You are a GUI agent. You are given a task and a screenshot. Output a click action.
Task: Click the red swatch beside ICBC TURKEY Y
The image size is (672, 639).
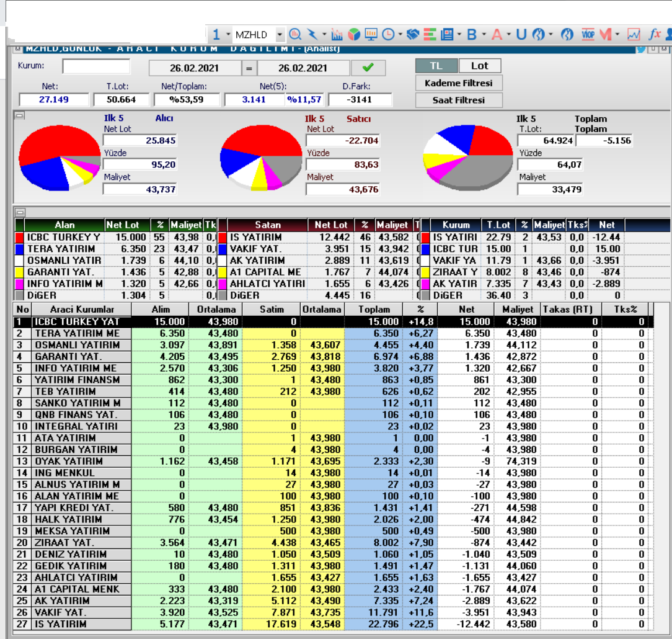[19, 237]
